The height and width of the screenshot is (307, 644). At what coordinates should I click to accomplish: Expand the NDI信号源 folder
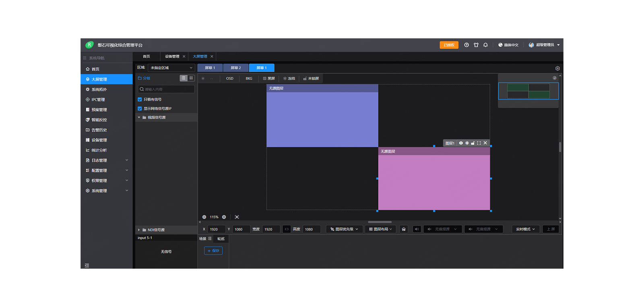pos(139,230)
